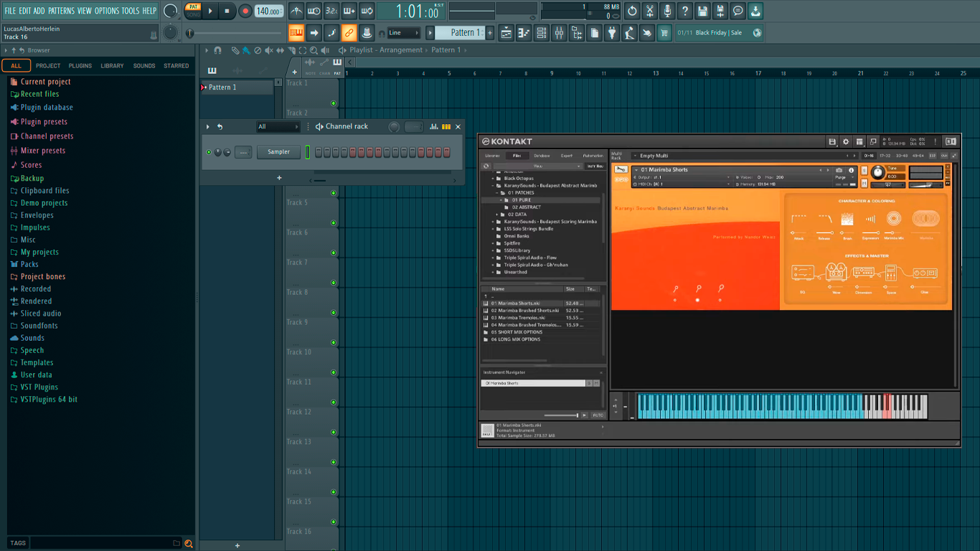
Task: Open the PATTERNS menu
Action: click(x=61, y=11)
